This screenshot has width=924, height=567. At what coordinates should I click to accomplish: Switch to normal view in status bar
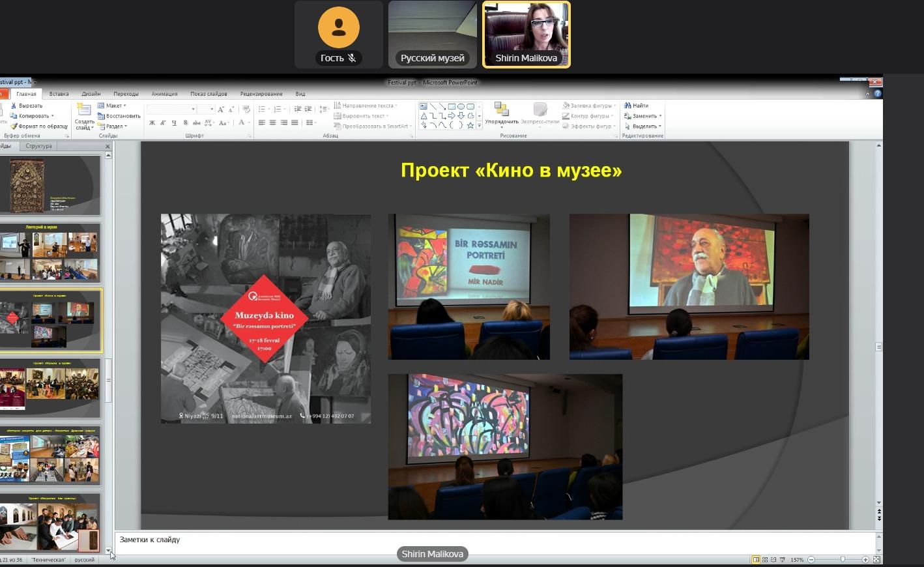click(x=756, y=560)
